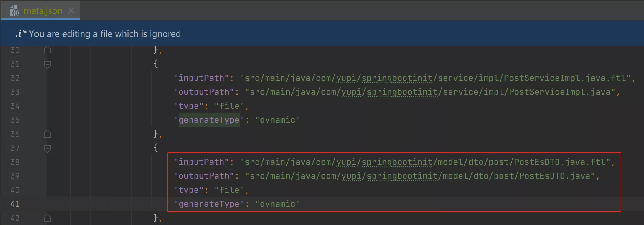Click the PostServiceImpl.java.ftl path value on line 32

click(435, 78)
